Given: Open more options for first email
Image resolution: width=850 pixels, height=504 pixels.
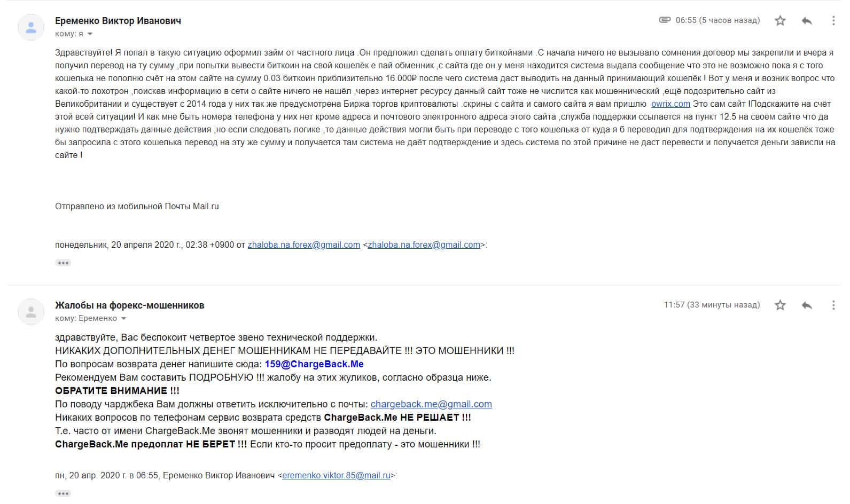Looking at the screenshot, I should tap(833, 21).
